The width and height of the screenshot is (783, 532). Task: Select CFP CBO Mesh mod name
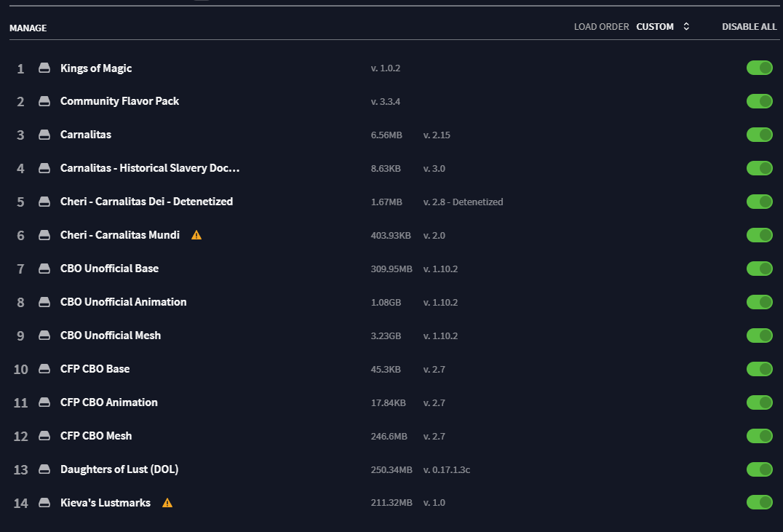[96, 436]
